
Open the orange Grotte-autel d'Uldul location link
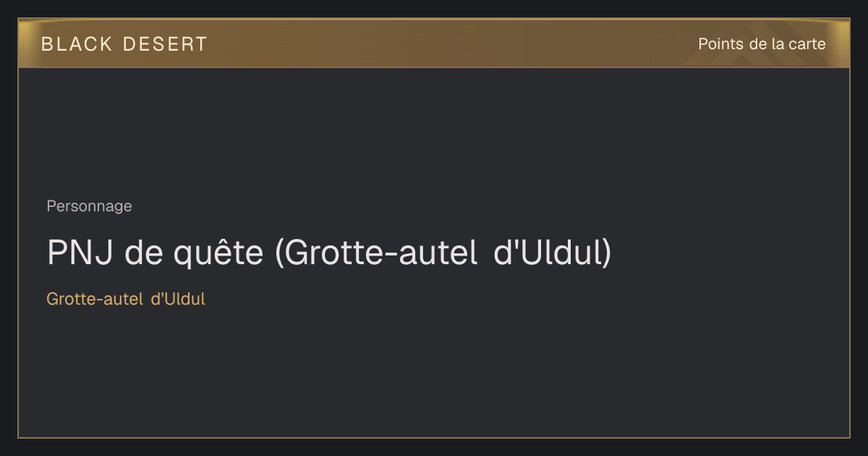tap(126, 299)
